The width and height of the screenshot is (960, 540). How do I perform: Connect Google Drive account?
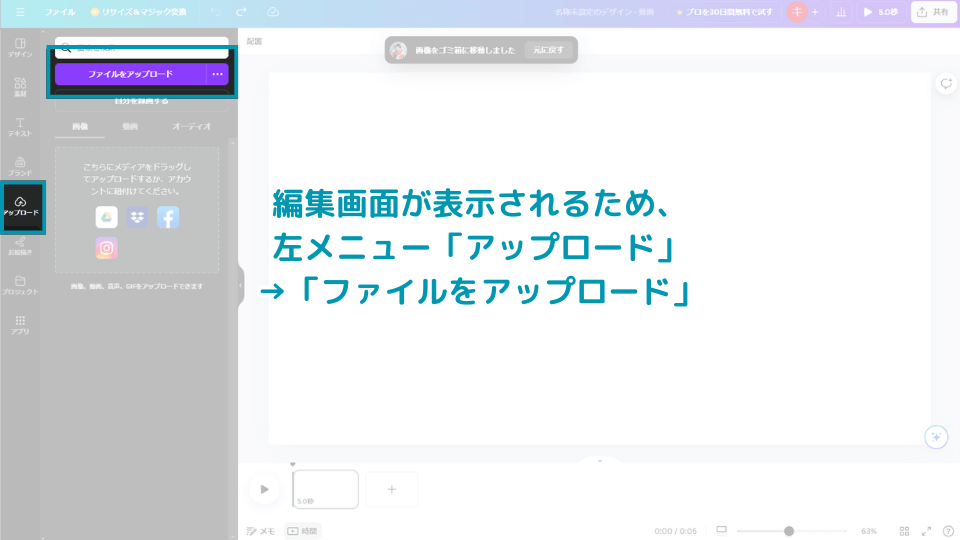pos(107,217)
